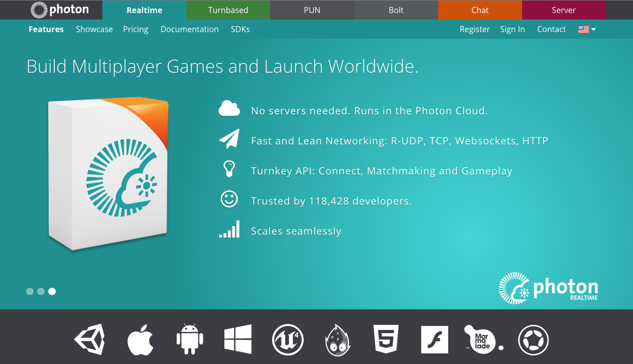Open the Documentation link
This screenshot has width=633, height=364.
[189, 29]
